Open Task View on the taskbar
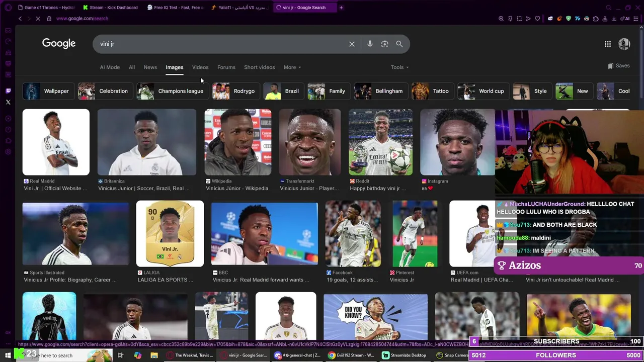Viewport: 644px width, 362px height. coord(121,355)
